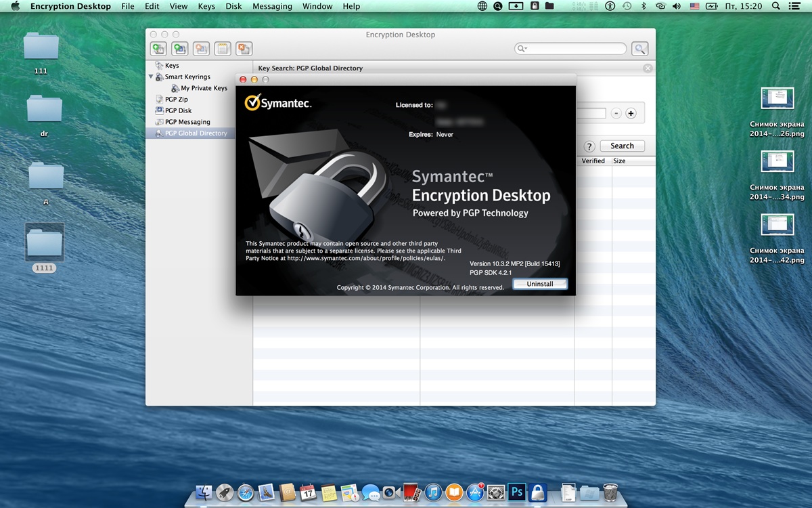Click the third toolbar icon with orange badge
The width and height of the screenshot is (812, 508).
point(201,48)
